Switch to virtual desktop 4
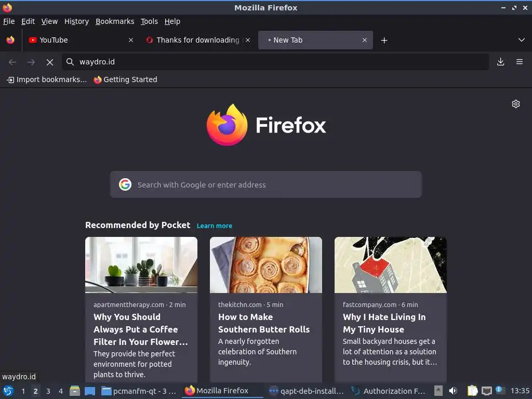532x399 pixels. point(61,391)
